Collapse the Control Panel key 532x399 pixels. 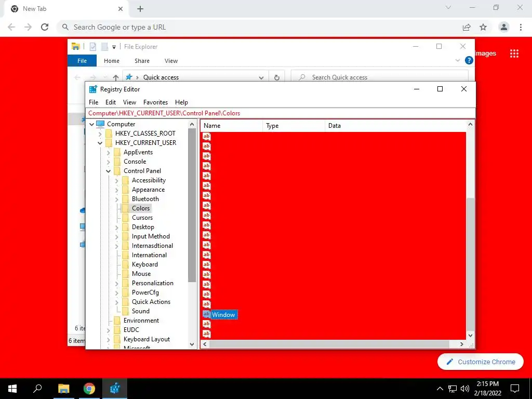(x=108, y=171)
